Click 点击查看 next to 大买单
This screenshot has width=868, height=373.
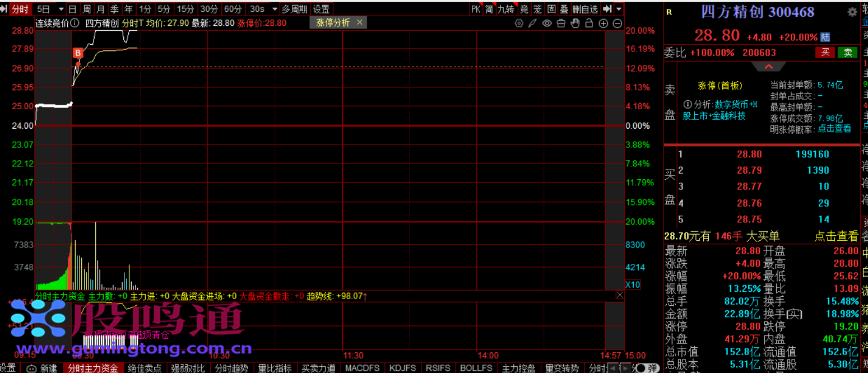point(836,236)
